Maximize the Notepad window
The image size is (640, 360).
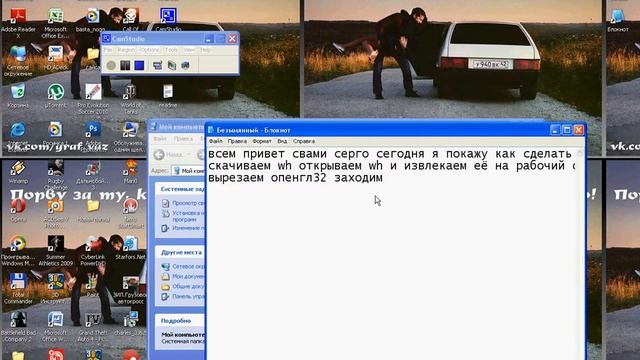pyautogui.click(x=567, y=130)
